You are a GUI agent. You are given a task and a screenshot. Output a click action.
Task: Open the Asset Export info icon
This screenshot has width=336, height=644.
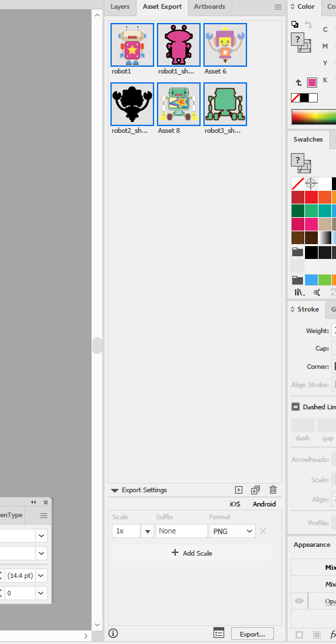(x=113, y=633)
